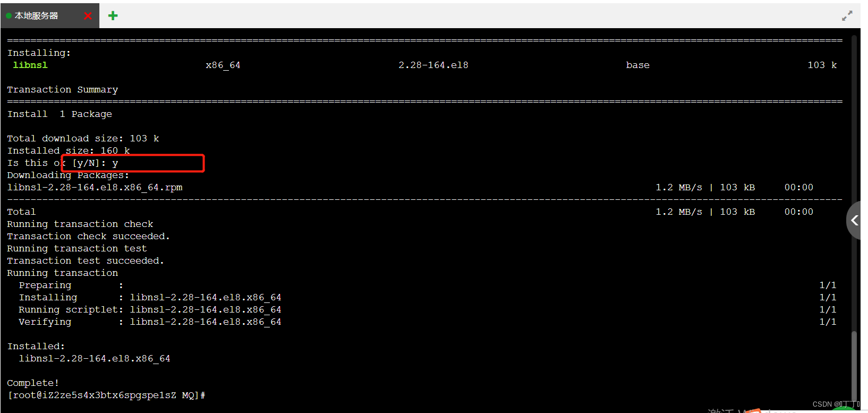Click the root@iZ2ze5s4x3btx6spgspe1sZ shell prompt
868x413 pixels.
106,395
